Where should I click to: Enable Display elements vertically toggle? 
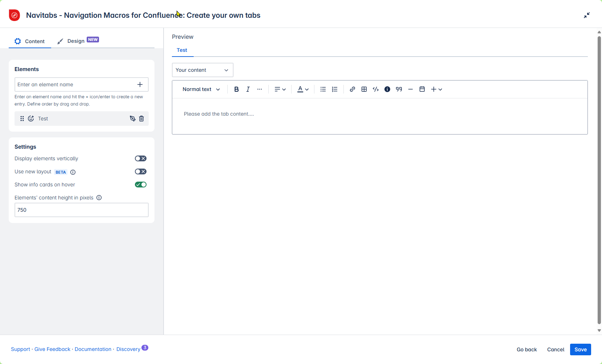141,158
